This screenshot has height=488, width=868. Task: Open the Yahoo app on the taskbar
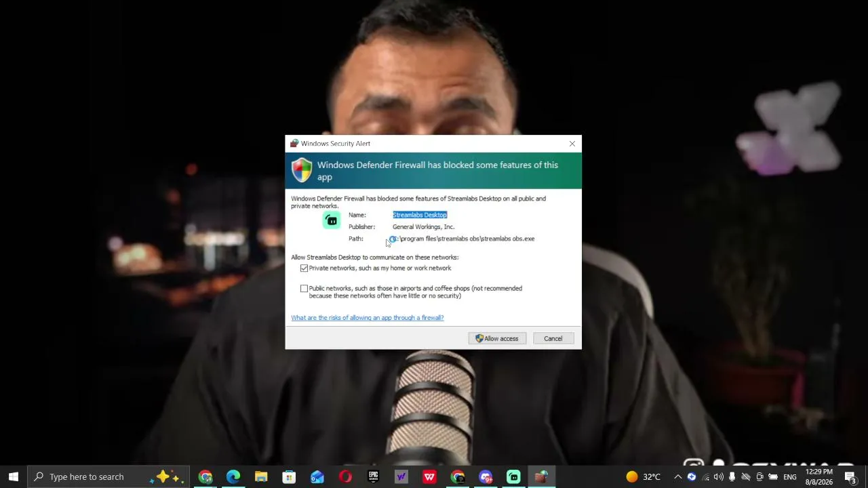tap(401, 476)
